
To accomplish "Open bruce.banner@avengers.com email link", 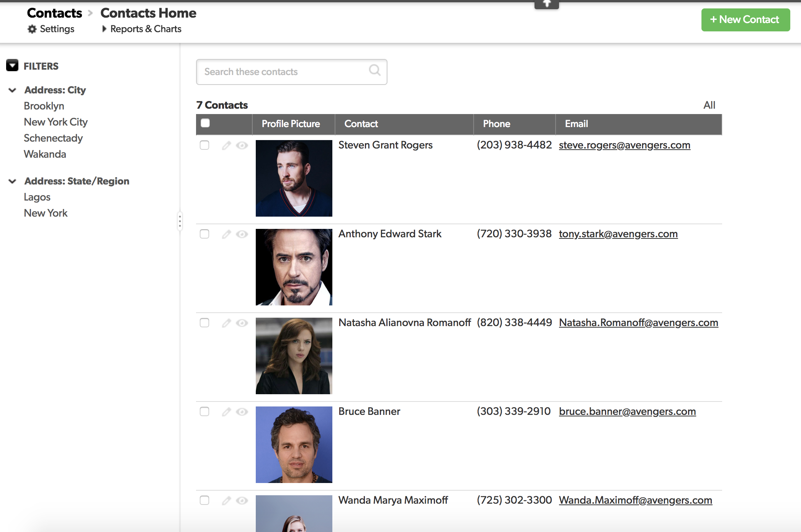I will click(x=628, y=412).
